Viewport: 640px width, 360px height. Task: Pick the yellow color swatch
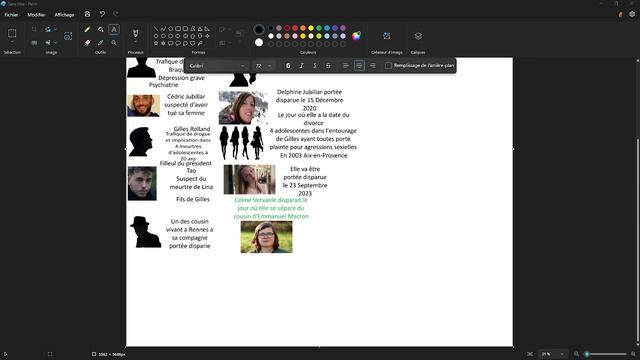[x=311, y=28]
